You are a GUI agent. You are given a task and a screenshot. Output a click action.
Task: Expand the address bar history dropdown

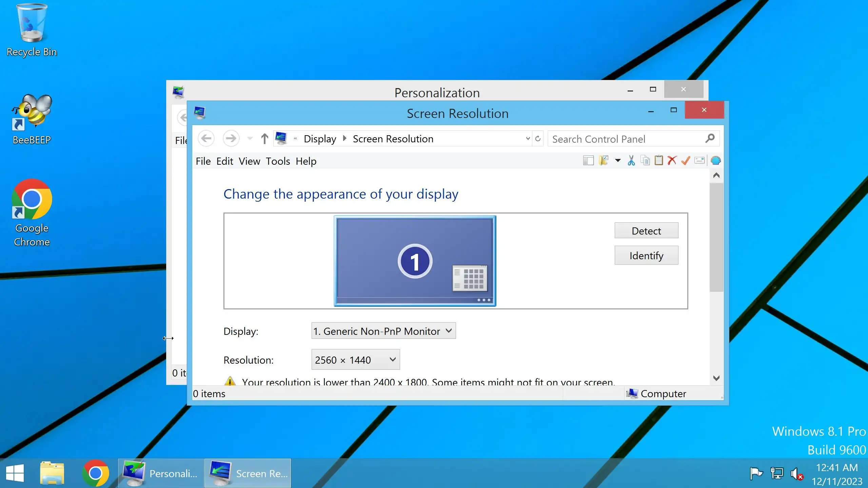528,139
